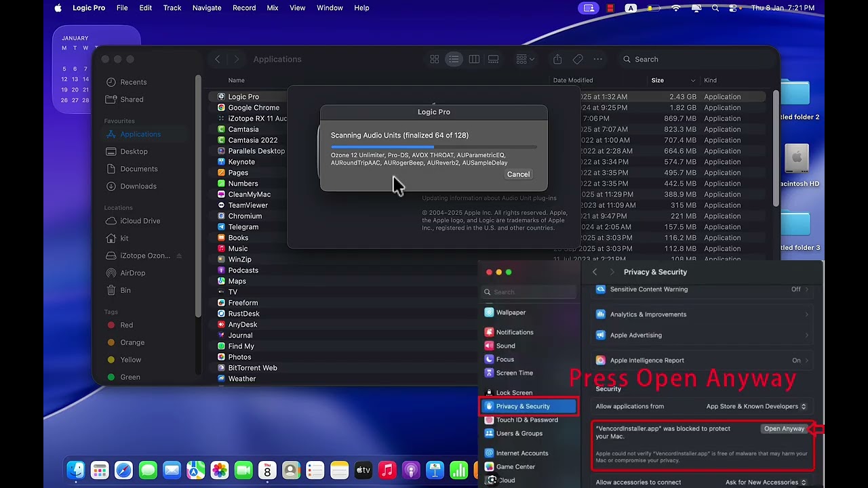Open Photos app from the Dock
Viewport: 868px width, 488px height.
[219, 470]
